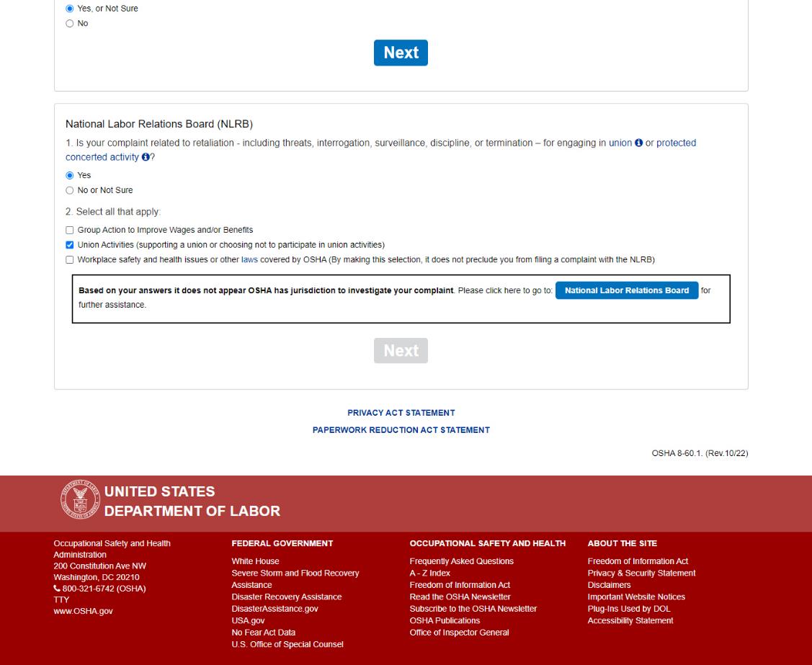Open Severe Storm and Flood Recovery Assistance

click(295, 579)
